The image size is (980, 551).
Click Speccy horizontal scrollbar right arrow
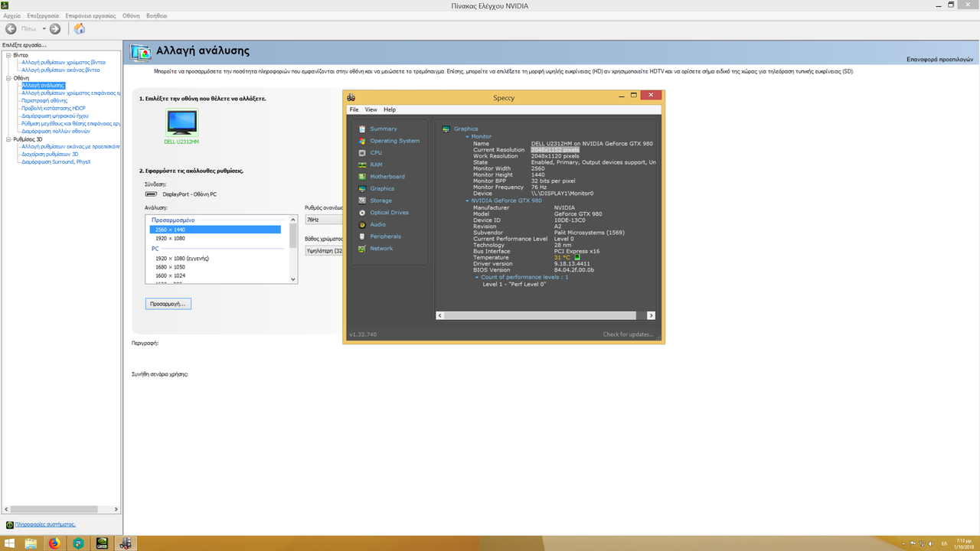tap(651, 315)
